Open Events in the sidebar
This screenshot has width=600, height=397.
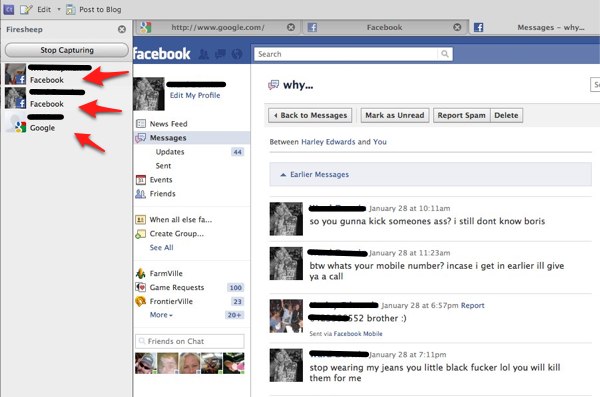[x=161, y=180]
